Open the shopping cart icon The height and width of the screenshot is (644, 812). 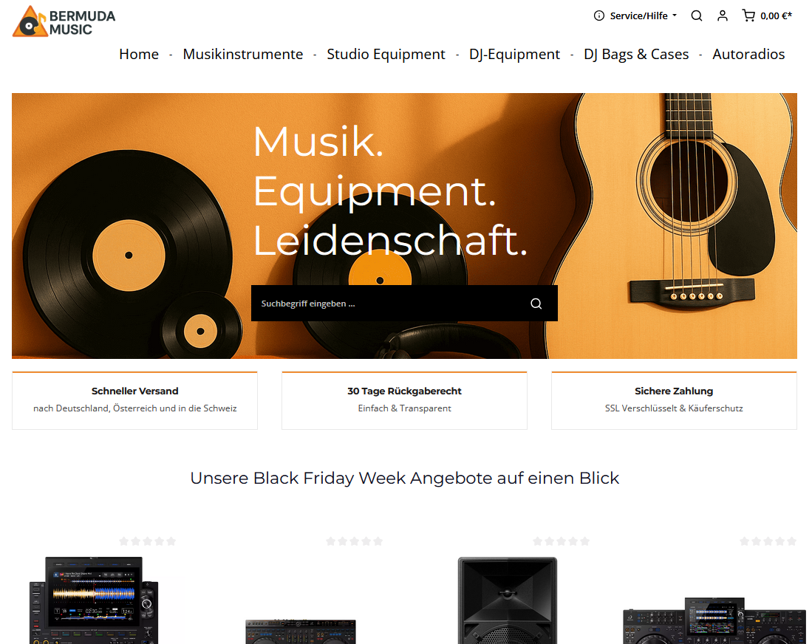pos(748,16)
